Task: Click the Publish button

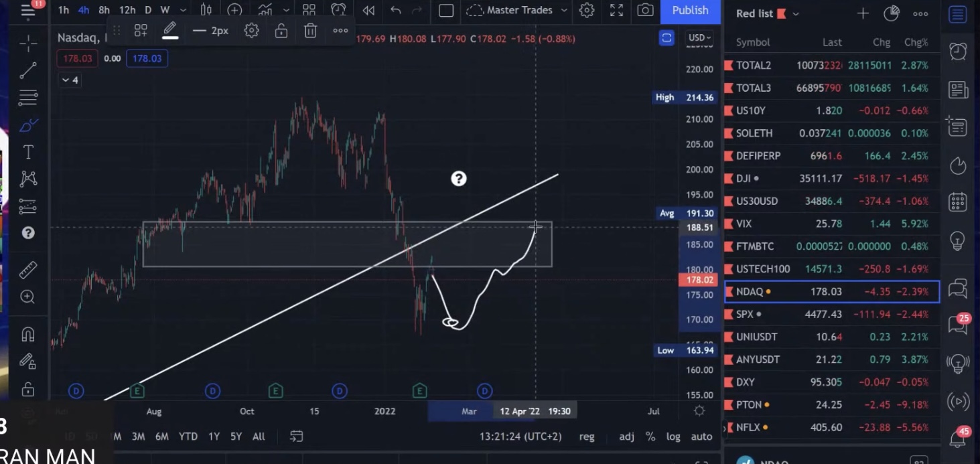Action: [x=690, y=10]
